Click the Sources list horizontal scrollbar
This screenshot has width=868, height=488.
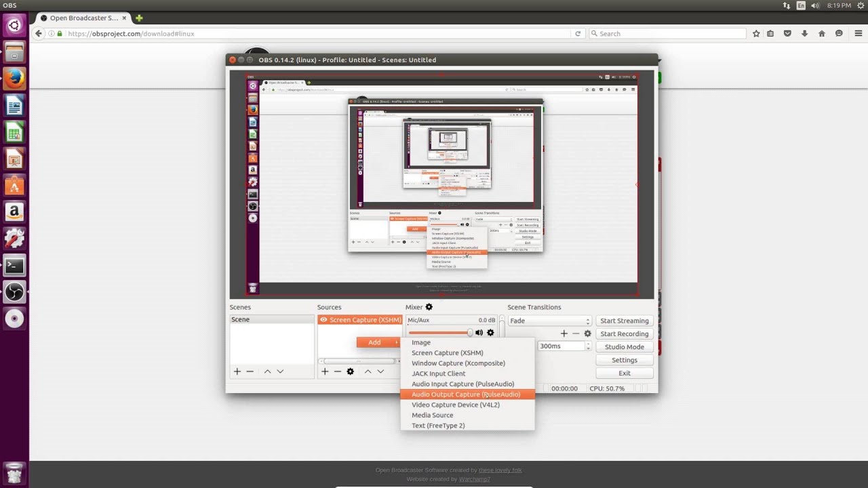click(x=359, y=361)
